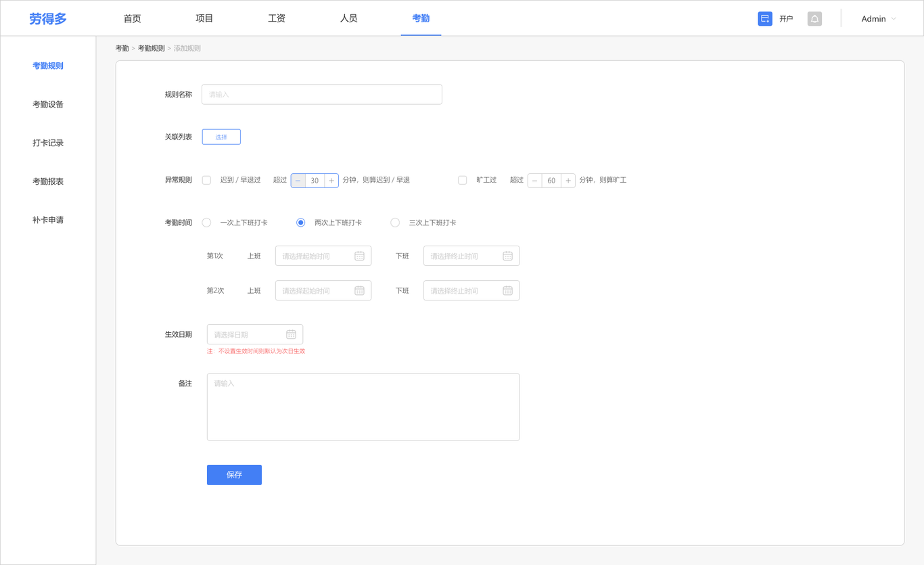Click the 开户 label in header

(x=786, y=19)
